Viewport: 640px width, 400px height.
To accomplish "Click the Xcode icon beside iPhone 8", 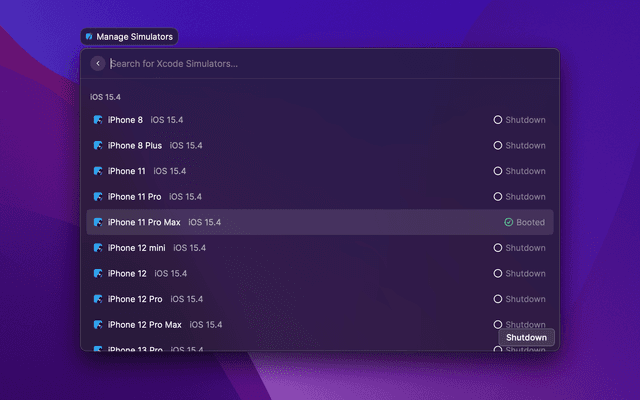I will (98, 120).
